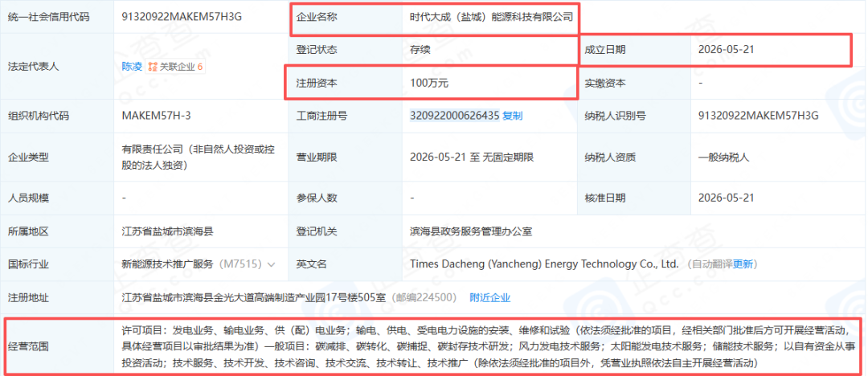Click the 参保人数 label cell
Screen dimensions: 868x376
tap(346, 197)
